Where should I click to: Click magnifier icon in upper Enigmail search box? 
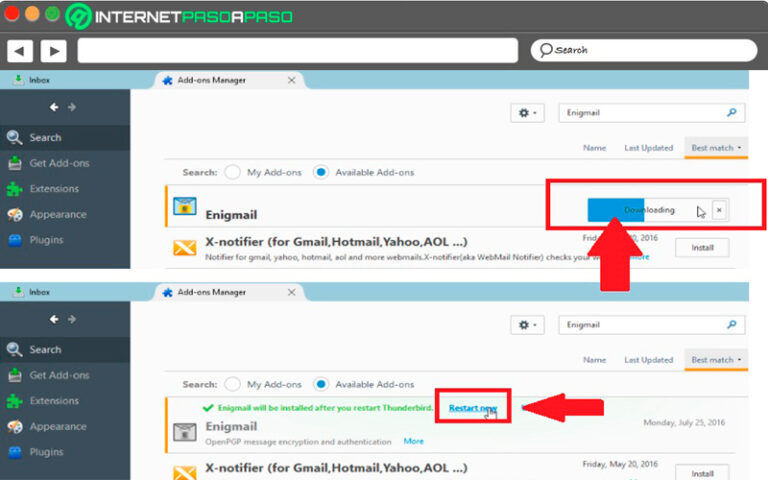click(x=731, y=113)
